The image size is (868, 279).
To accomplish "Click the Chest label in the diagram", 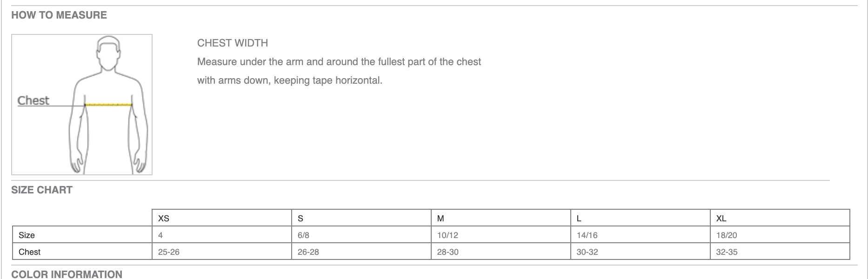I will click(x=33, y=100).
